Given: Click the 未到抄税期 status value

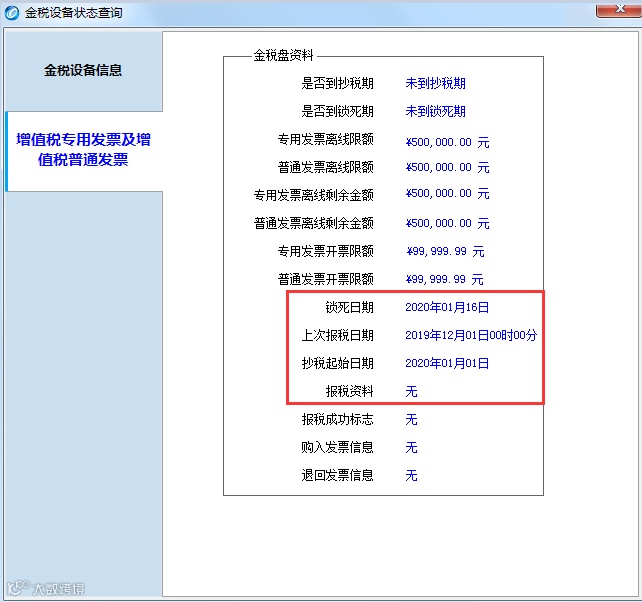Looking at the screenshot, I should click(x=435, y=83).
